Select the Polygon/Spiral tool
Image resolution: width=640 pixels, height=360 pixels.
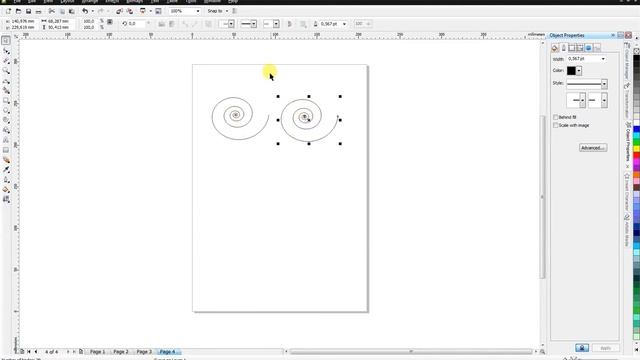[6, 120]
